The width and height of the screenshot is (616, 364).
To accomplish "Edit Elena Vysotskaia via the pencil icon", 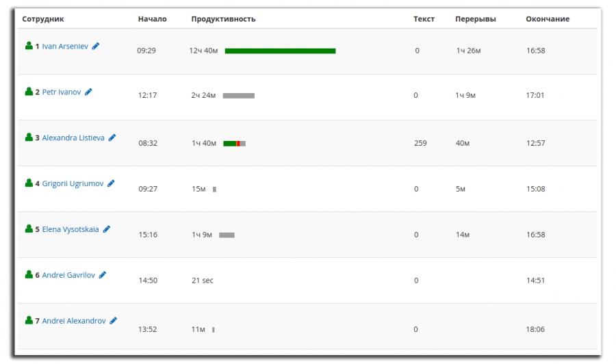I will [107, 229].
